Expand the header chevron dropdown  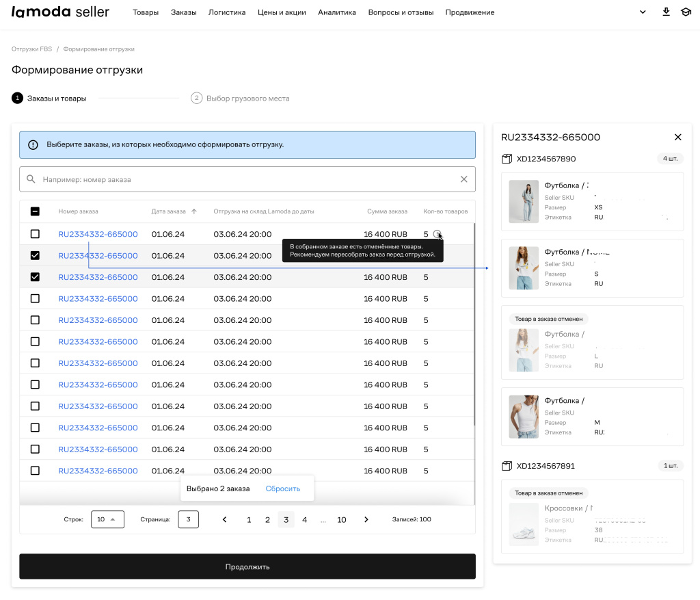pos(642,12)
